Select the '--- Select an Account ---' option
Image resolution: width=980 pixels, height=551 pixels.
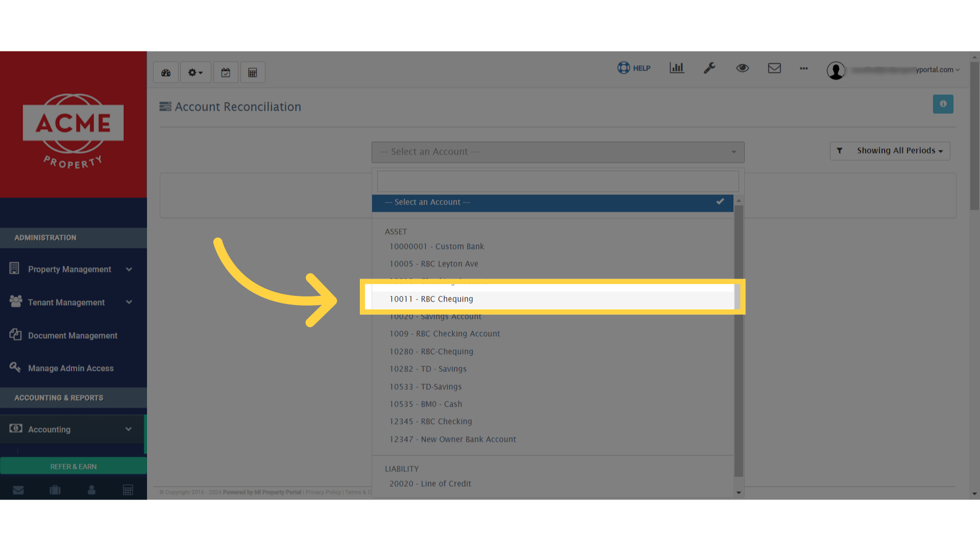coord(552,203)
